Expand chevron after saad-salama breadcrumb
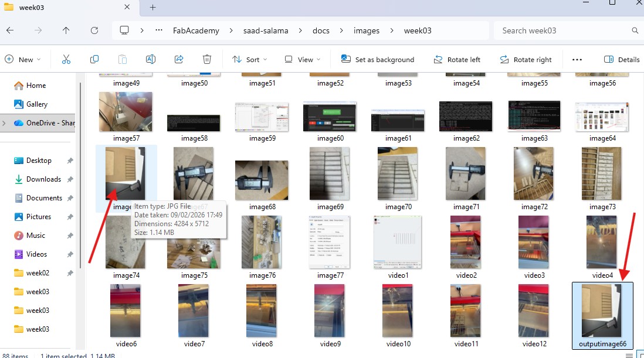 (300, 30)
